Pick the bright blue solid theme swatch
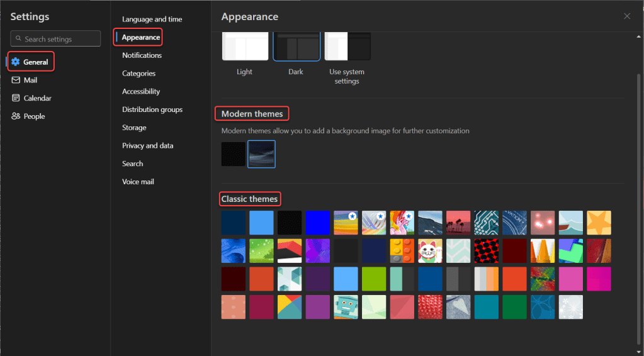The image size is (644, 356). (x=318, y=223)
